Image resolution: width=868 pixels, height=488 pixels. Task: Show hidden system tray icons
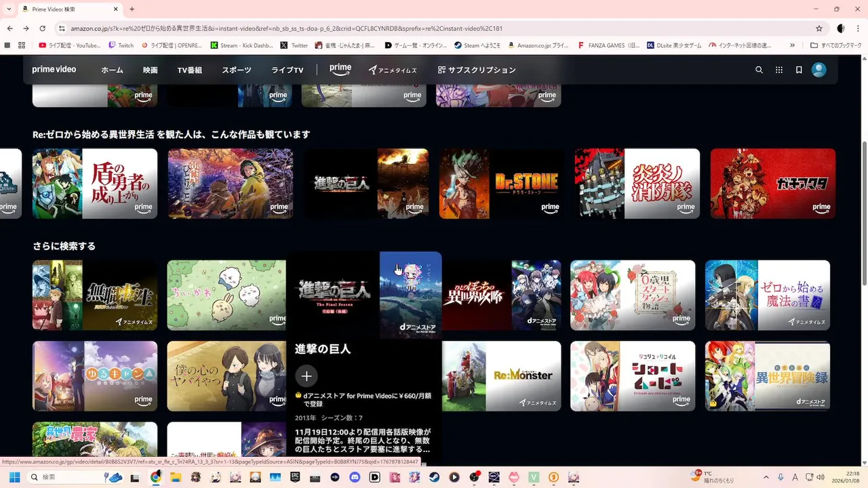[x=766, y=477]
